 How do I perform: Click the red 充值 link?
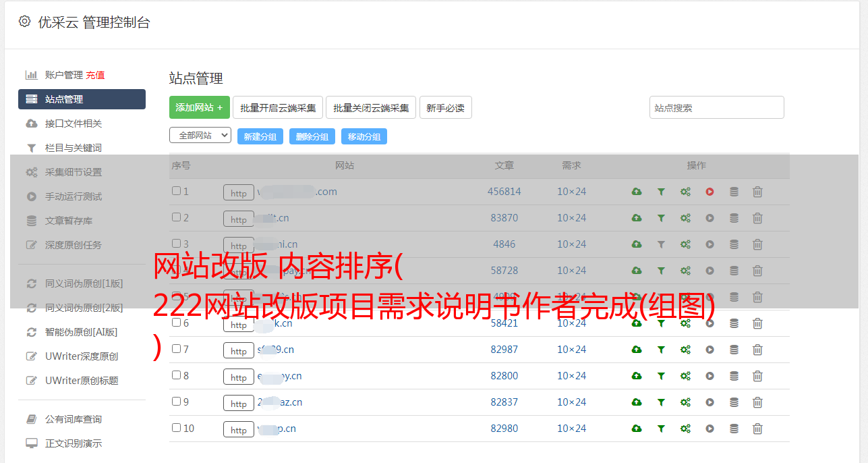(95, 75)
